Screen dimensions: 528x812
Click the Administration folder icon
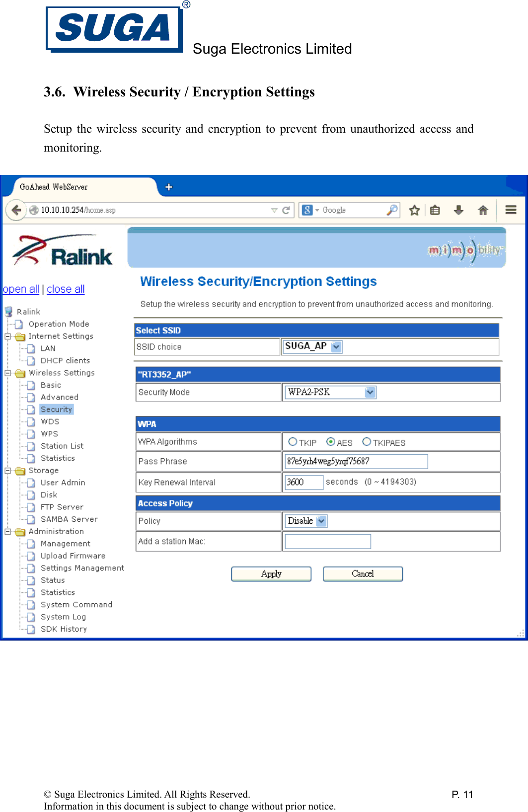click(x=20, y=532)
